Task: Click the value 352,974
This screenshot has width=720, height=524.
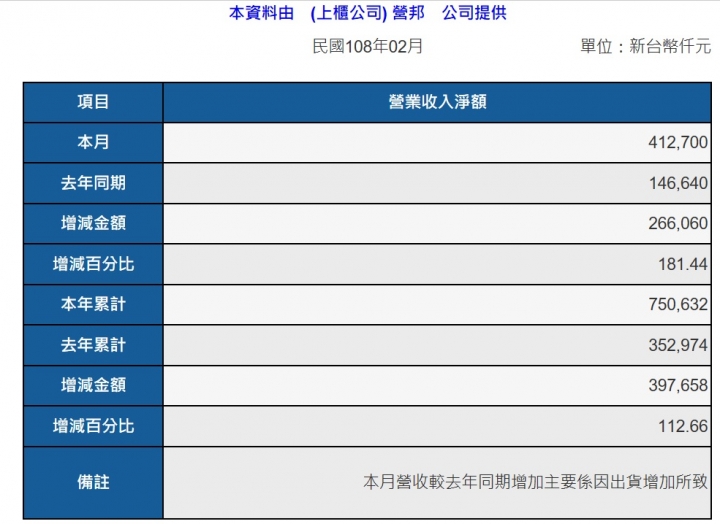Action: pos(678,345)
